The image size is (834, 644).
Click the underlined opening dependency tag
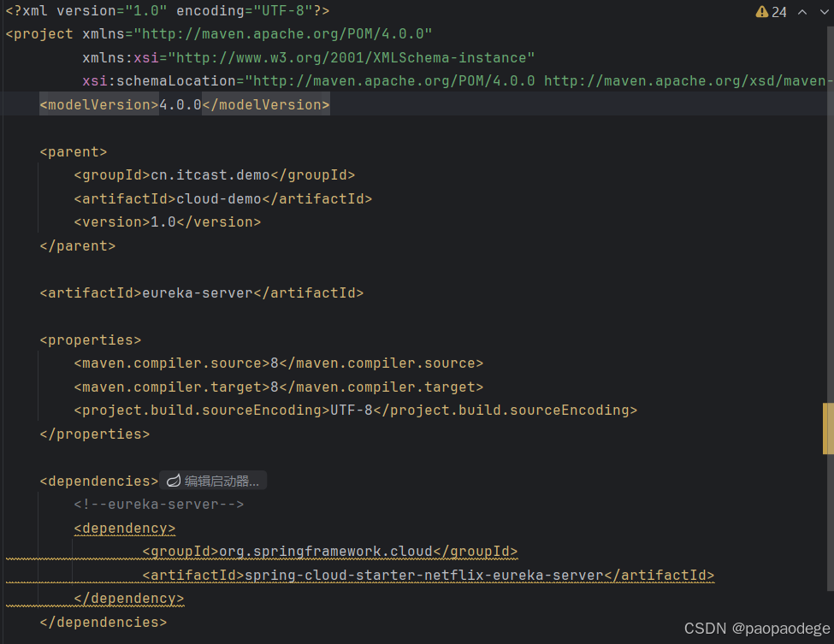coord(125,528)
